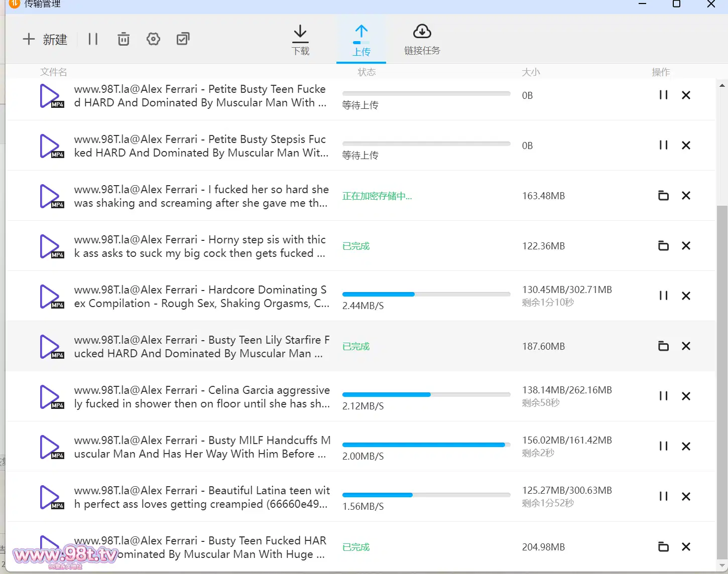728x574 pixels.
Task: Pause the Petite Busty Stepsis upload
Action: (x=663, y=145)
